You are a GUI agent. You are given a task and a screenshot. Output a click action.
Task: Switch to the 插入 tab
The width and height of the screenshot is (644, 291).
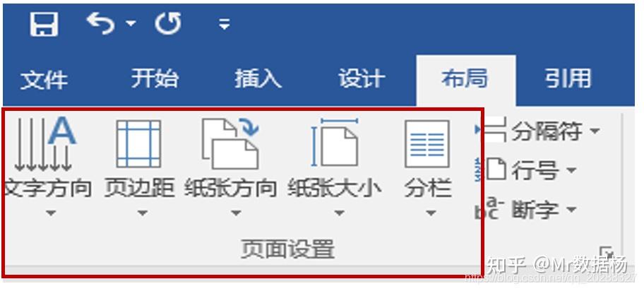tap(258, 78)
